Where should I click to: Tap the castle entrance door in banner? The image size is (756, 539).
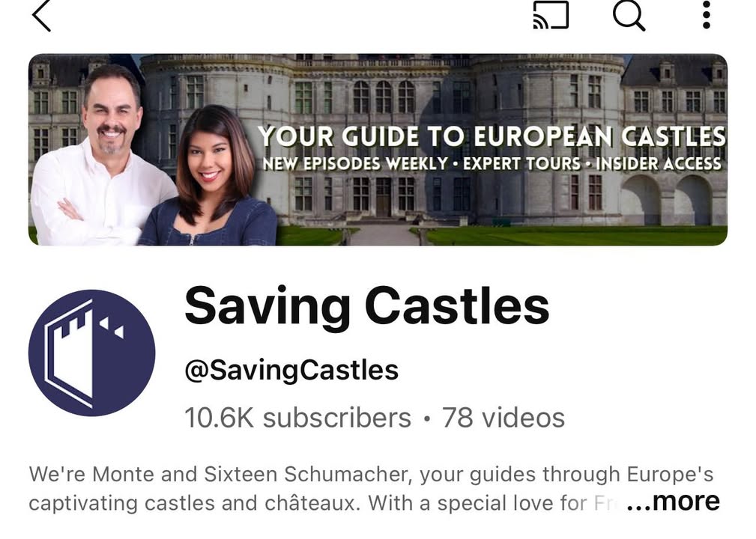384,197
